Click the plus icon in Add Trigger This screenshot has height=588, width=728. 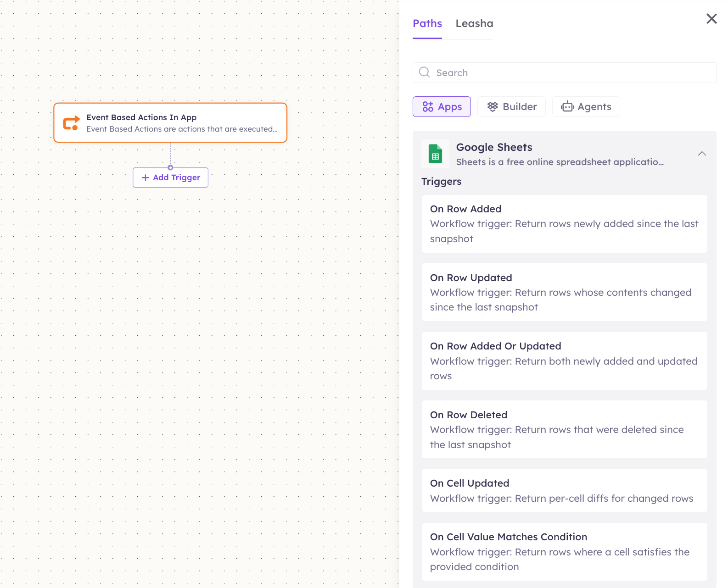coord(145,178)
